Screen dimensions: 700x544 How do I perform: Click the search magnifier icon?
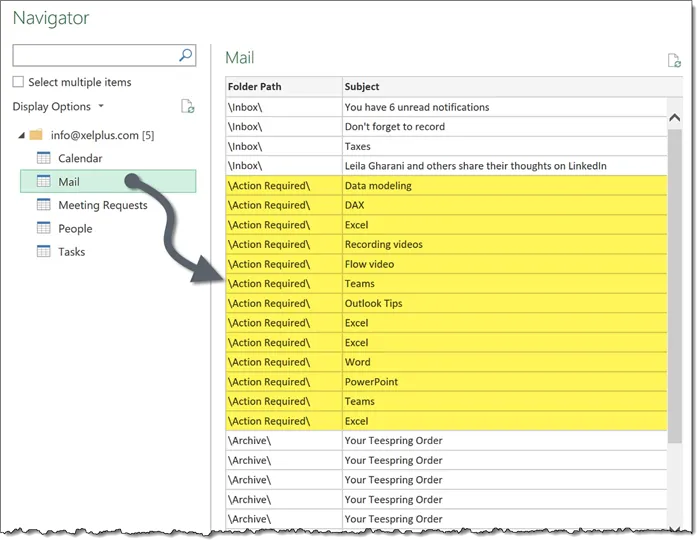(185, 56)
